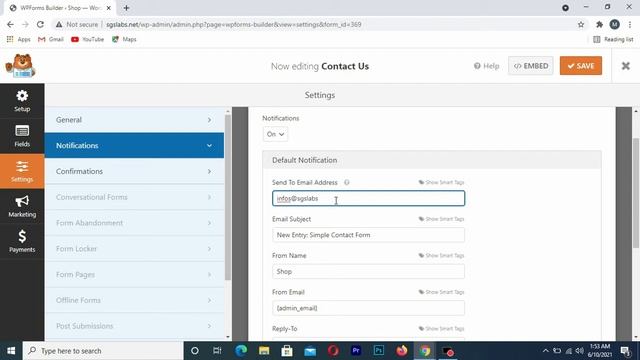Screen dimensions: 640x360
Task: Switch to Chrome on the taskbar
Action: pos(425,351)
